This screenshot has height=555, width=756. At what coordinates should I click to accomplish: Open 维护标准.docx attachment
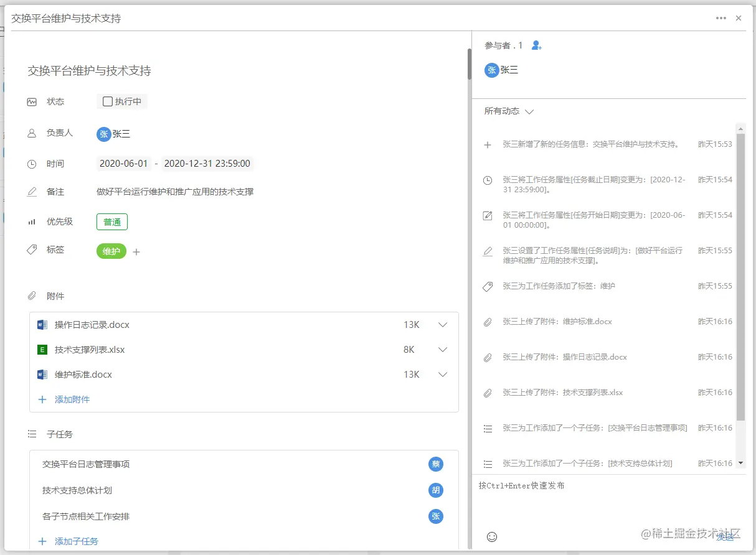[x=83, y=375]
